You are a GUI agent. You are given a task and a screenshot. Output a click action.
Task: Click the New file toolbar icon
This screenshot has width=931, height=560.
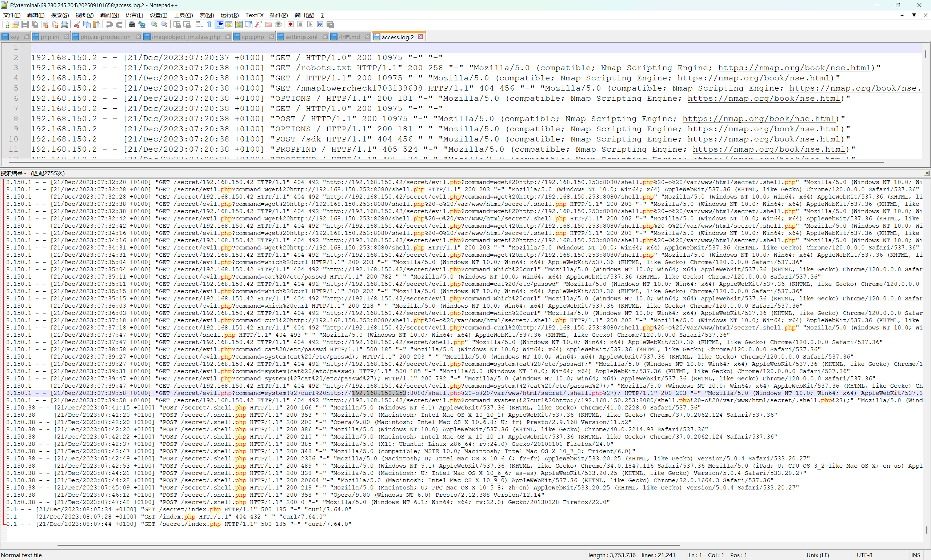click(6, 24)
